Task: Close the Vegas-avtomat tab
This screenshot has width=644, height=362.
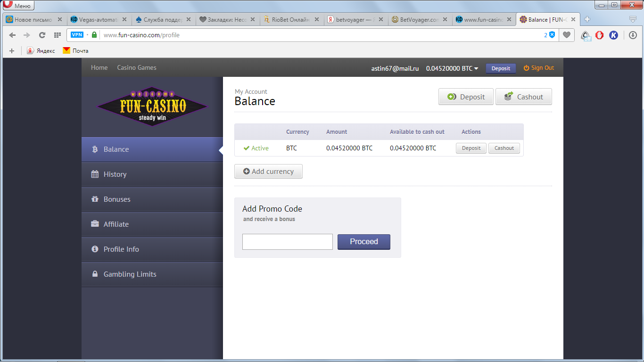Action: coord(124,20)
